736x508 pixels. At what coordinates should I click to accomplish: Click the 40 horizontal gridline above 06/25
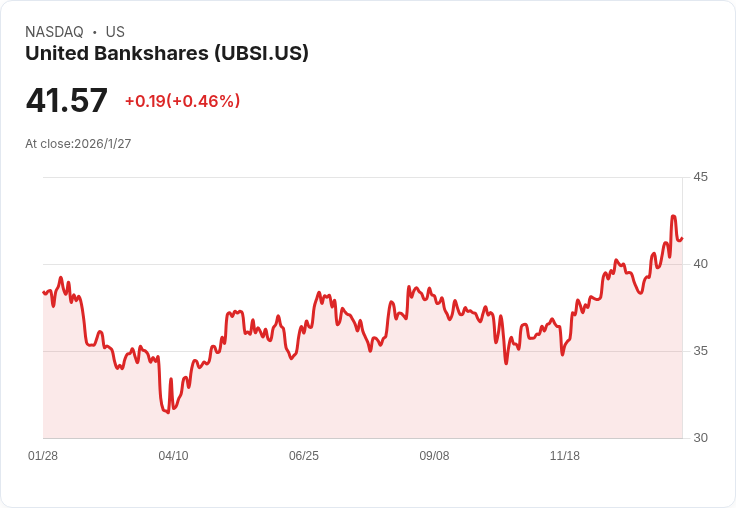click(x=304, y=264)
